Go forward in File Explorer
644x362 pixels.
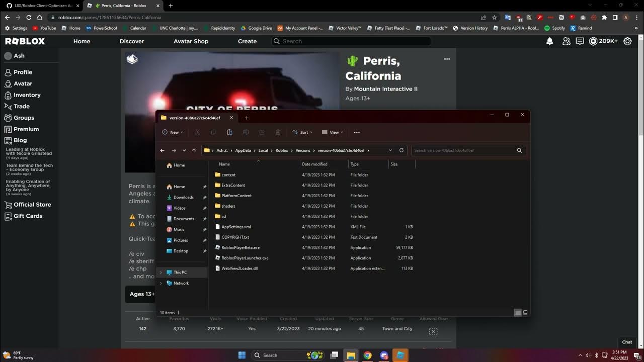174,150
